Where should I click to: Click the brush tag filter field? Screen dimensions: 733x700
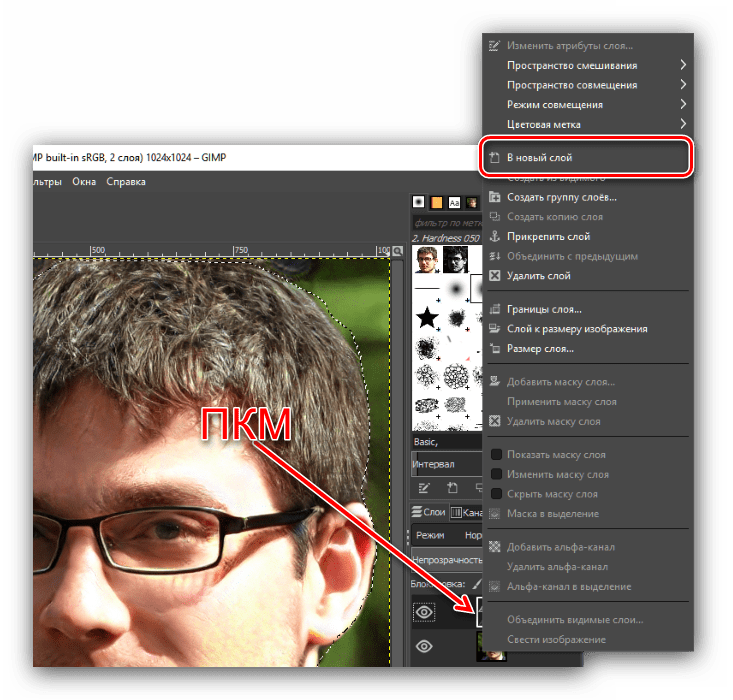click(447, 223)
